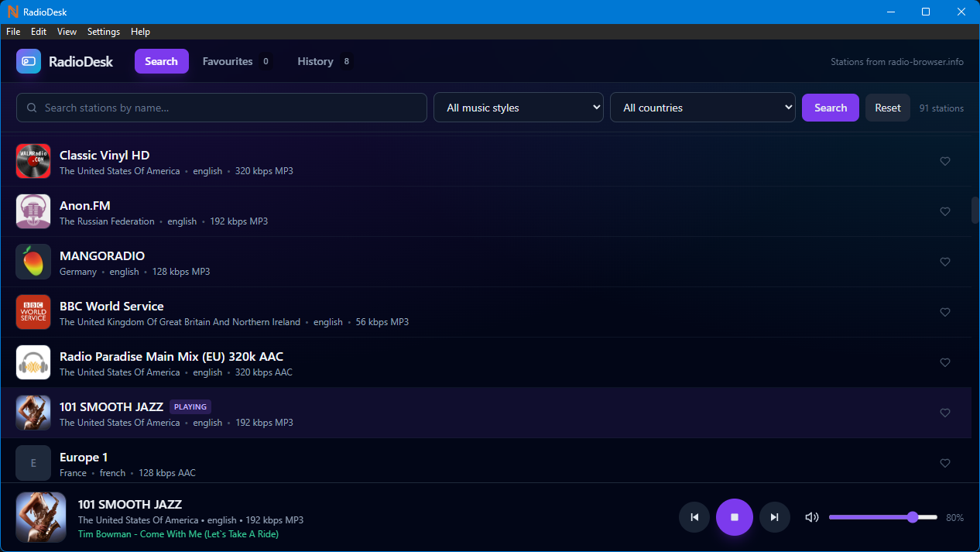Select the BBC World Service station name
This screenshot has width=980, height=552.
(x=111, y=306)
